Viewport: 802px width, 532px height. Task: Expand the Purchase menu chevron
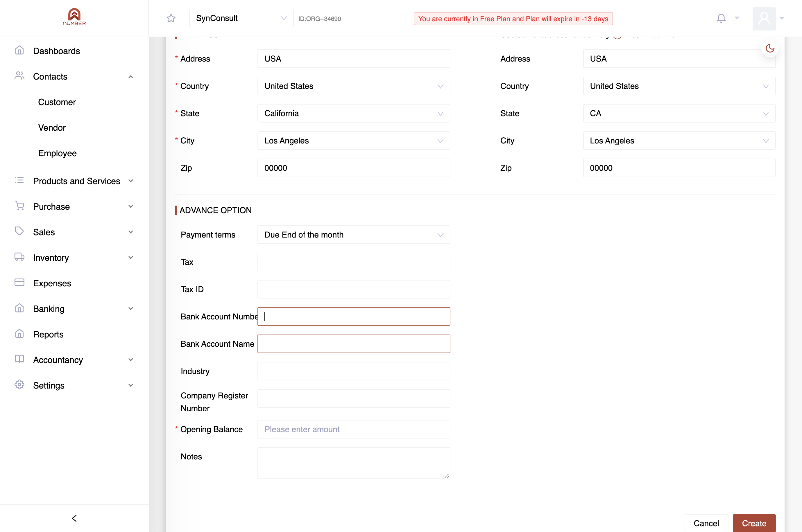131,206
